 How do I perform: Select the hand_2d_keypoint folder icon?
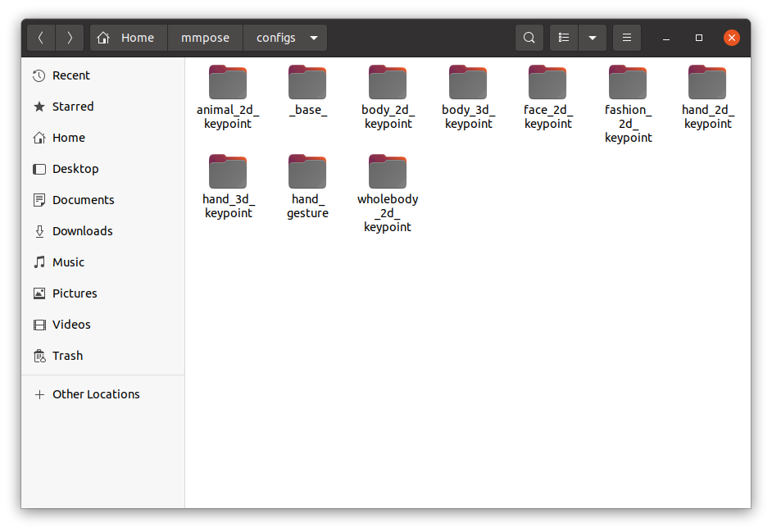tap(707, 82)
